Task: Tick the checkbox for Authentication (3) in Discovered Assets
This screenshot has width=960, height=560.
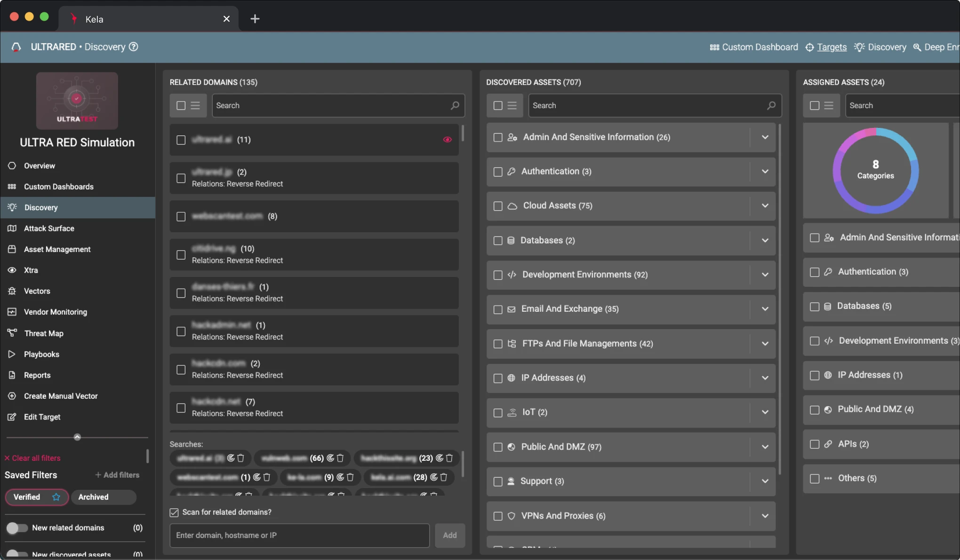Action: [498, 172]
